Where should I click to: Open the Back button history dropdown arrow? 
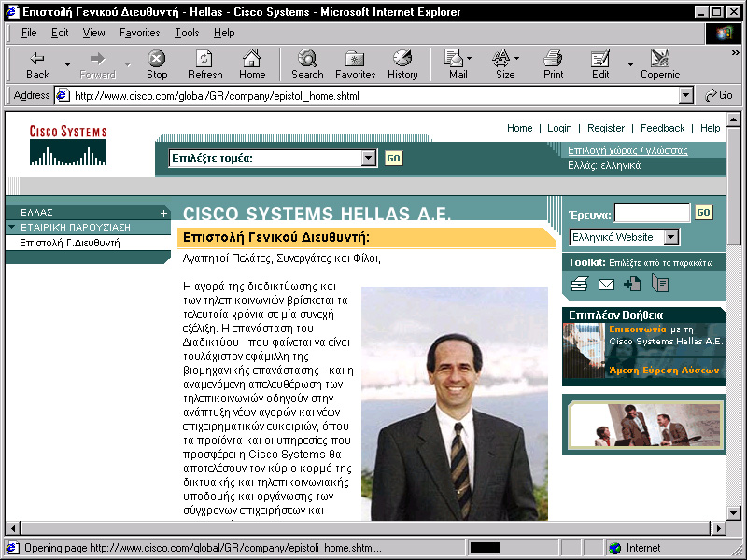click(x=67, y=64)
